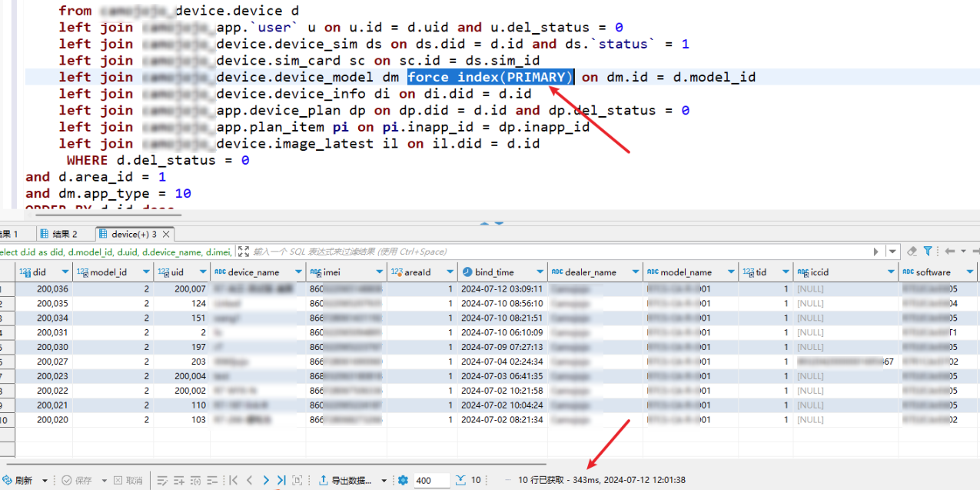Open the result set settings gear icon

(x=403, y=480)
